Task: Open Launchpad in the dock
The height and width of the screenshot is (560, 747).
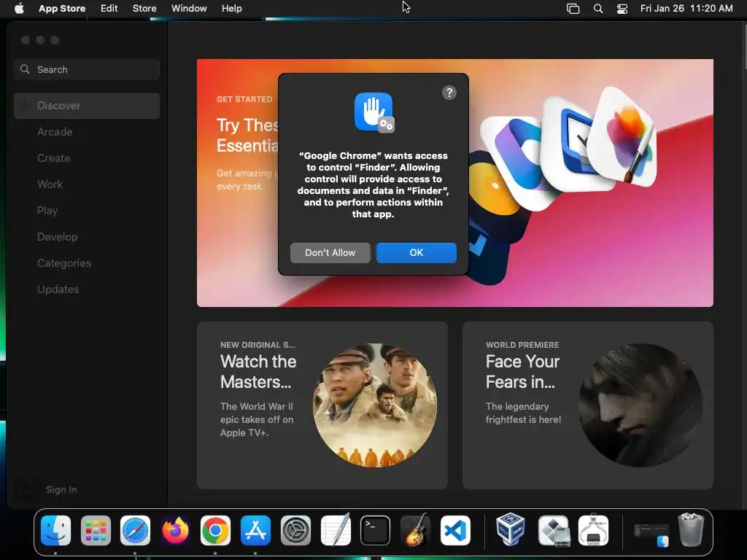Action: click(96, 531)
